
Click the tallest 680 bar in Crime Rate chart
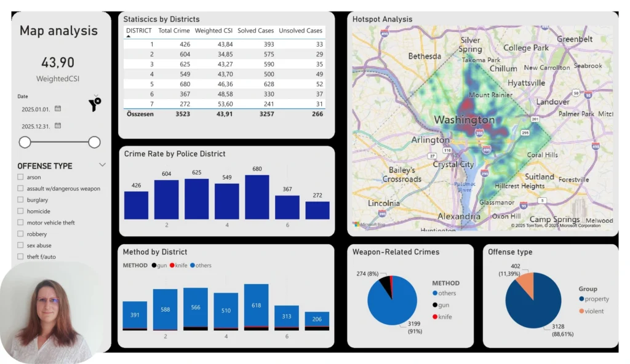257,197
